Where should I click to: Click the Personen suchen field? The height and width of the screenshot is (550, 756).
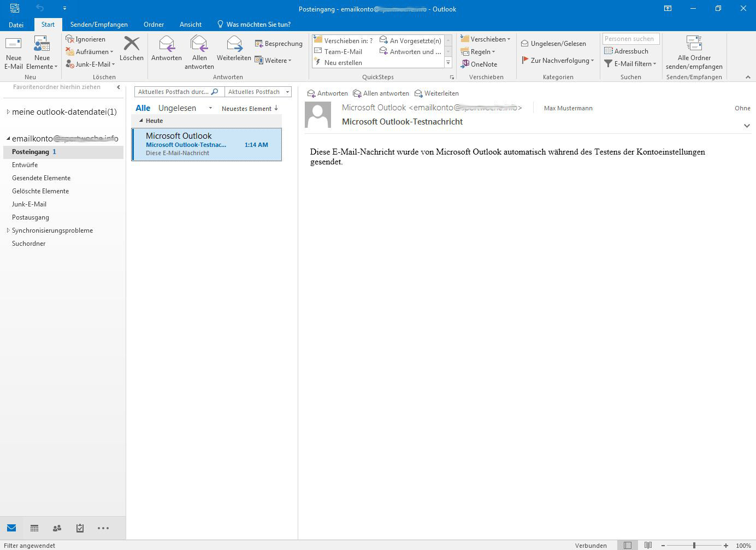click(631, 39)
